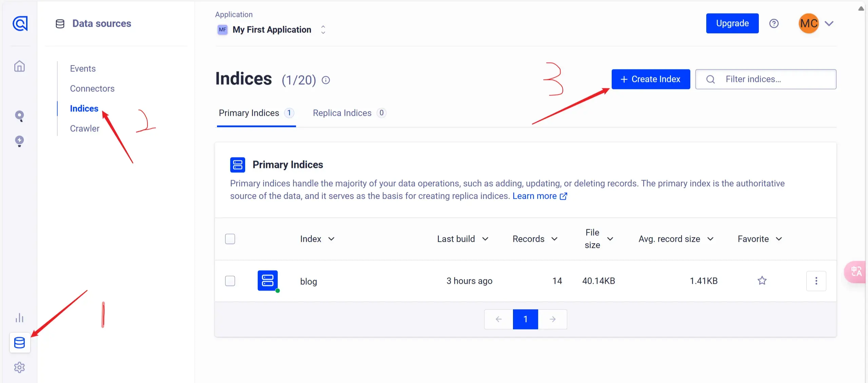Screen dimensions: 868x383
Task: Open the Help question mark icon
Action: pos(775,23)
